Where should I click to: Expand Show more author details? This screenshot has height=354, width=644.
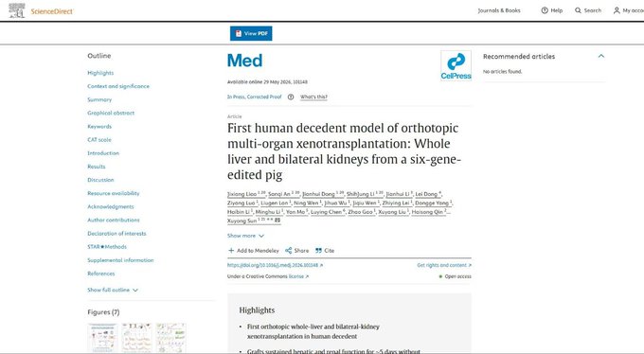(x=245, y=236)
